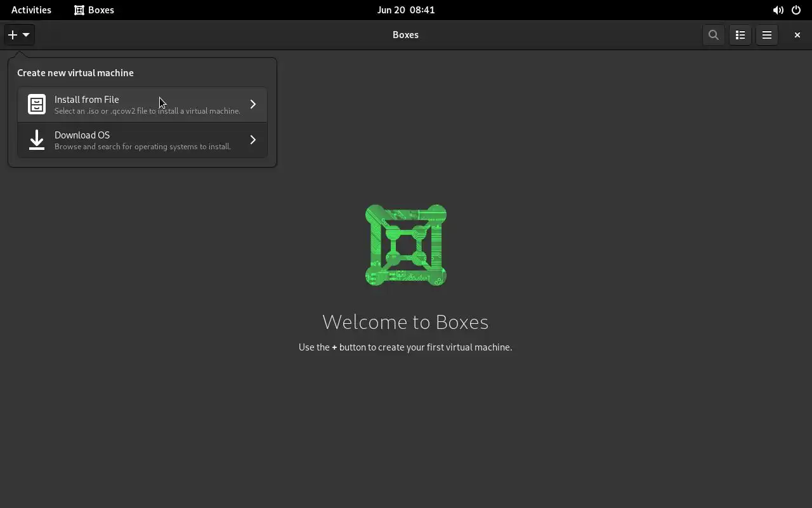This screenshot has width=812, height=508.
Task: Click the green Boxes logo
Action: (406, 245)
